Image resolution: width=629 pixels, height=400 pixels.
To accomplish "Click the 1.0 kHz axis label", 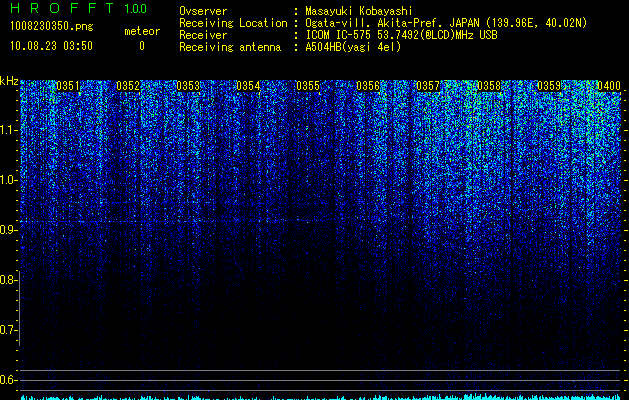I will tap(9, 180).
